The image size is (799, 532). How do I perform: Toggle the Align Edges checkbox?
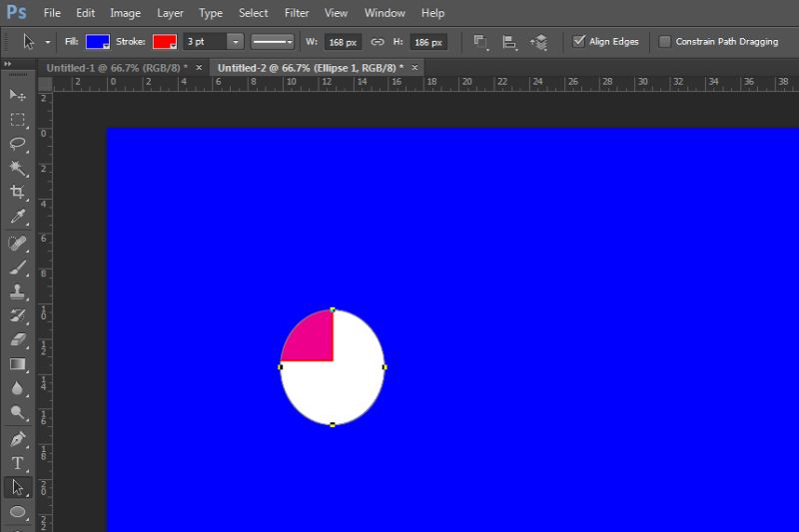point(578,41)
